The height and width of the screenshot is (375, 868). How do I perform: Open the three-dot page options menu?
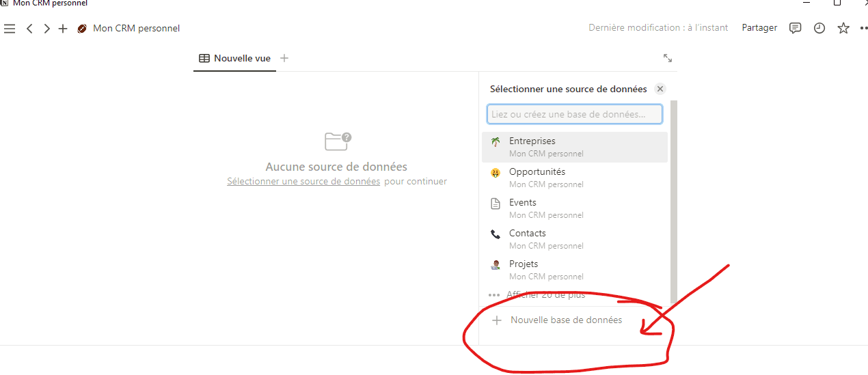pyautogui.click(x=863, y=28)
